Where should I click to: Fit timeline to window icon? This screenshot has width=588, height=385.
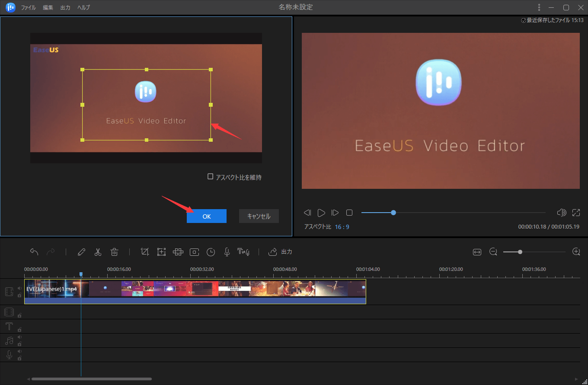click(x=477, y=252)
